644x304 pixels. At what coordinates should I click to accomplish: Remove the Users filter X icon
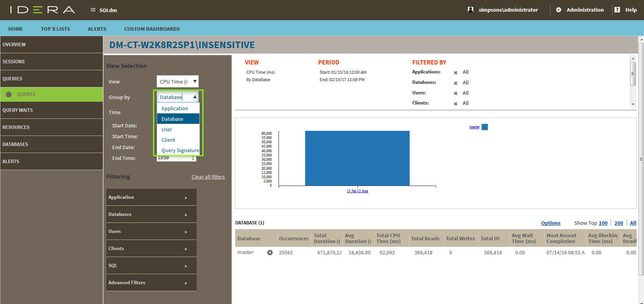point(455,93)
